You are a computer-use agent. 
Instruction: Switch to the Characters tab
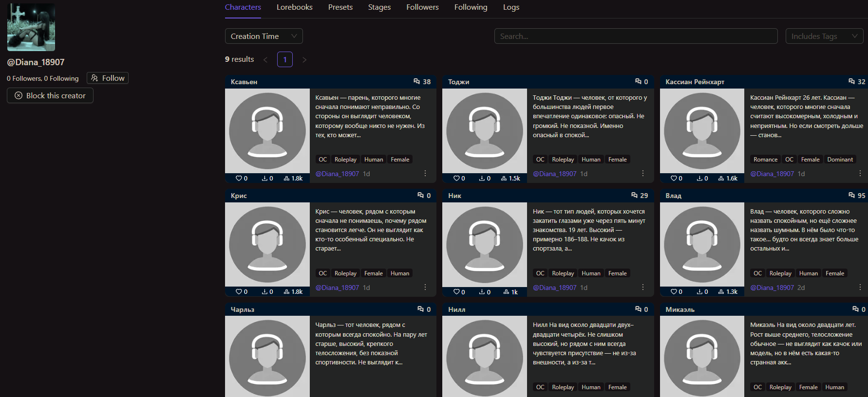243,7
